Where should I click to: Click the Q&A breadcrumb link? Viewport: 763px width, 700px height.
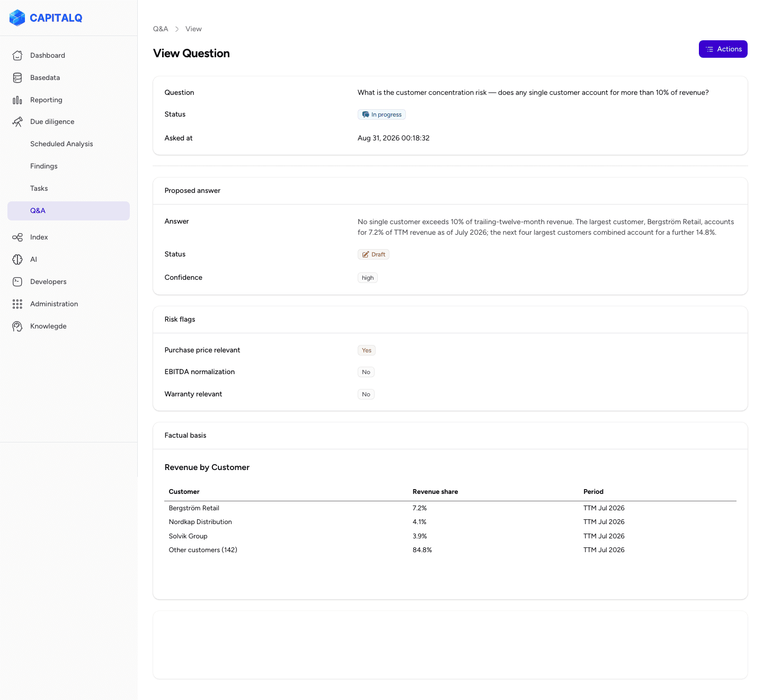point(161,29)
